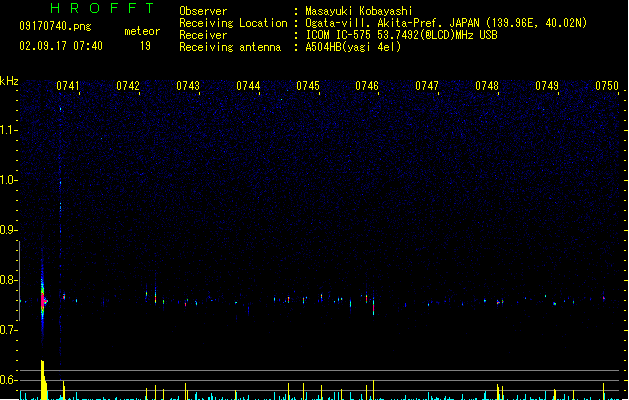Click the ICOM IC-575 receiver value
Viewport: 629px width, 400px height.
[x=401, y=35]
